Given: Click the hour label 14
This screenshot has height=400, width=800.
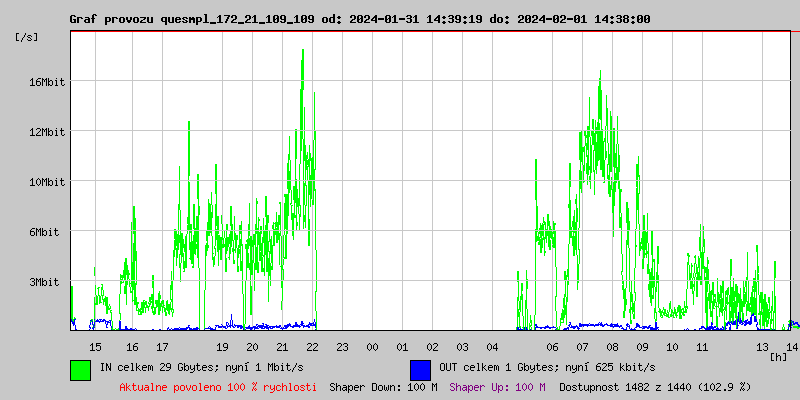Looking at the screenshot, I should coord(792,347).
